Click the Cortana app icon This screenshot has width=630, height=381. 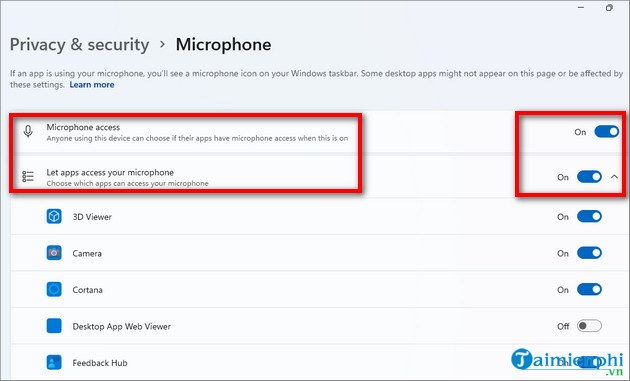point(54,289)
